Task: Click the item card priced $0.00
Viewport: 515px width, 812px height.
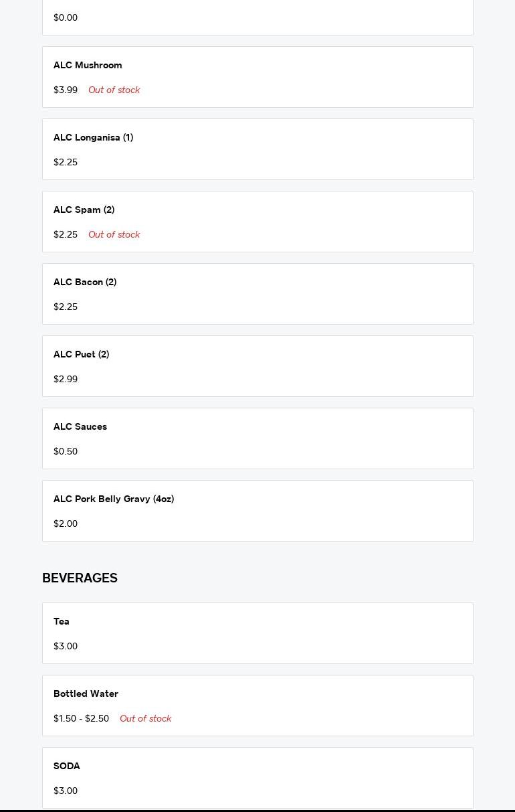Action: (257, 17)
